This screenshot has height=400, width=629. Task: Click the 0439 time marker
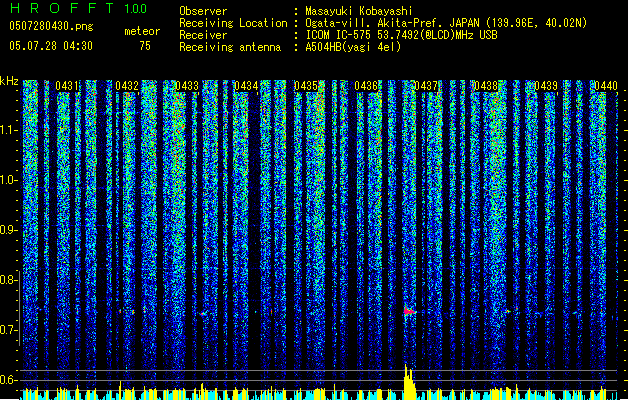[546, 86]
